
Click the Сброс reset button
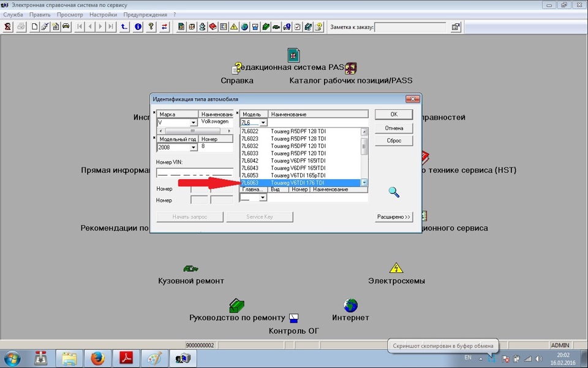[x=394, y=140]
